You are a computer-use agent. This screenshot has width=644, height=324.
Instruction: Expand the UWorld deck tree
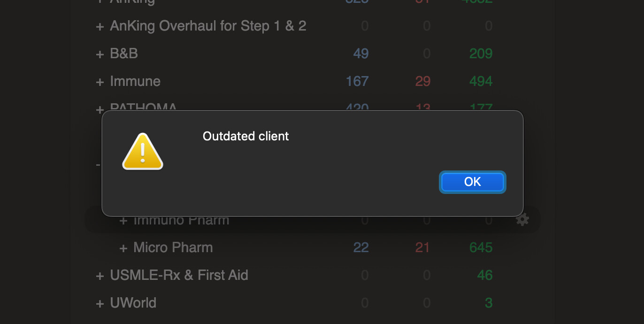tap(100, 304)
